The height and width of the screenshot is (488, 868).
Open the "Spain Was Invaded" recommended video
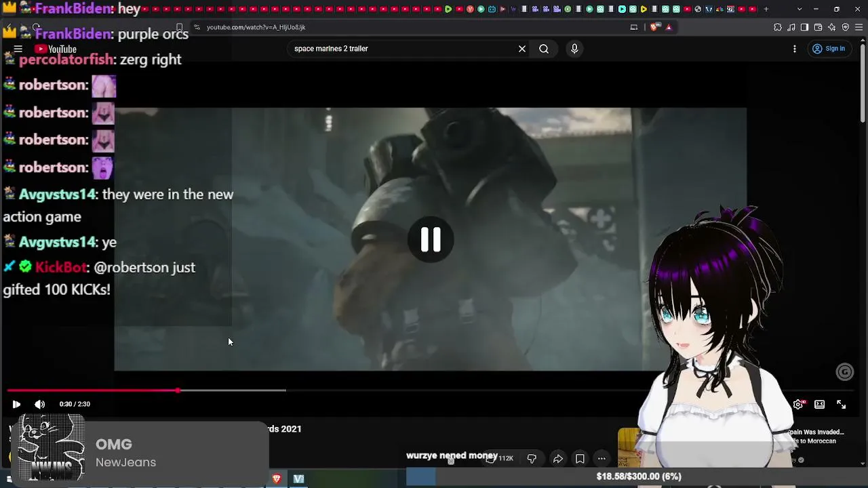[x=816, y=436]
